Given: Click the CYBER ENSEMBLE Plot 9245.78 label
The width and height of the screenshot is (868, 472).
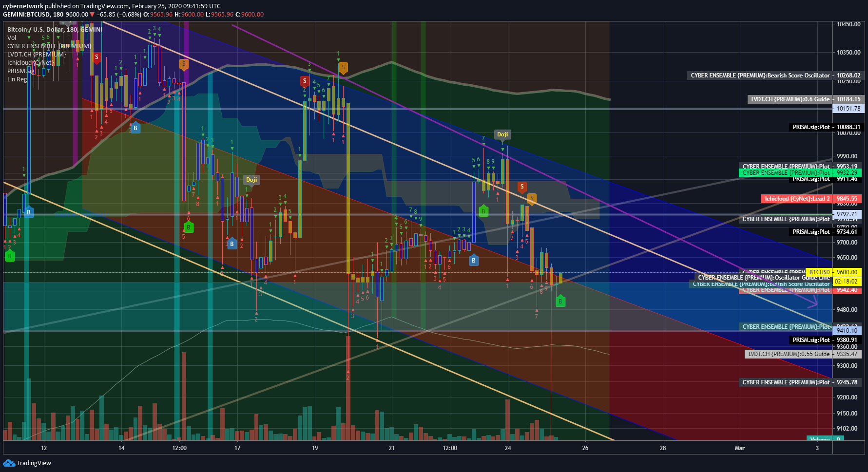Looking at the screenshot, I should tap(800, 382).
